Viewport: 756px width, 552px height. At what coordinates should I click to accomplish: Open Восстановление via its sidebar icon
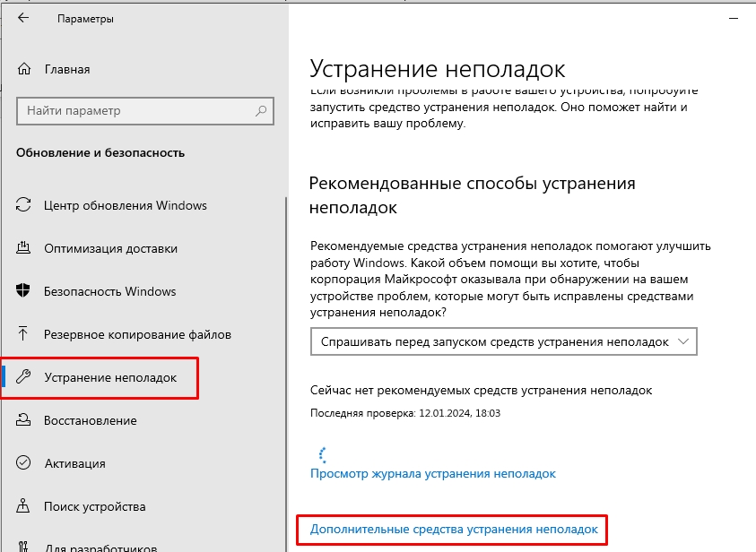click(x=24, y=420)
